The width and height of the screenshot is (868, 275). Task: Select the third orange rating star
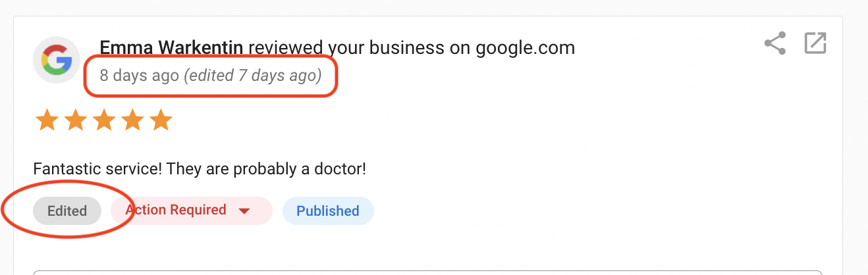(x=103, y=120)
